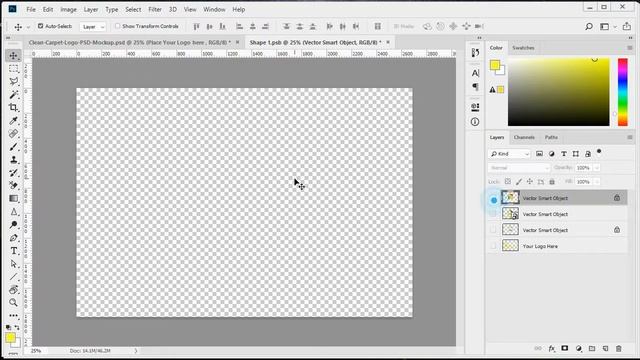The width and height of the screenshot is (640, 360).
Task: Click foreground color swatch in Color panel
Action: click(495, 64)
